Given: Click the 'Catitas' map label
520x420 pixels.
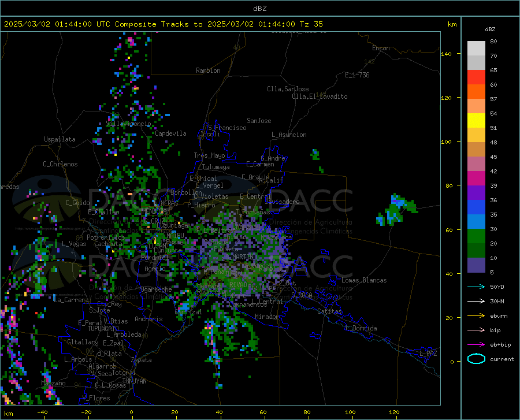Looking at the screenshot, I should point(329,311).
